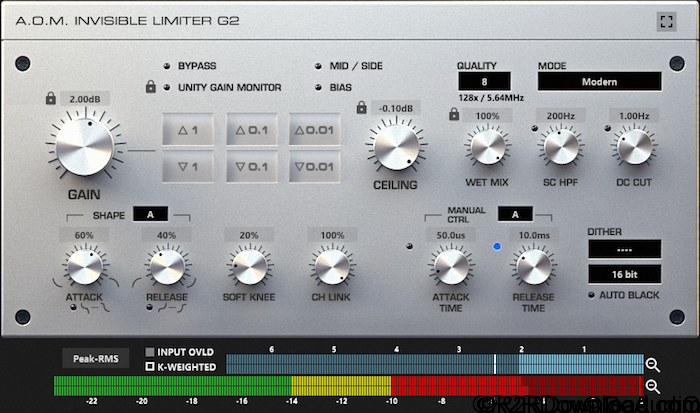Screen dimensions: 700x413
Task: Enable the Auto Black LED
Action: (592, 295)
